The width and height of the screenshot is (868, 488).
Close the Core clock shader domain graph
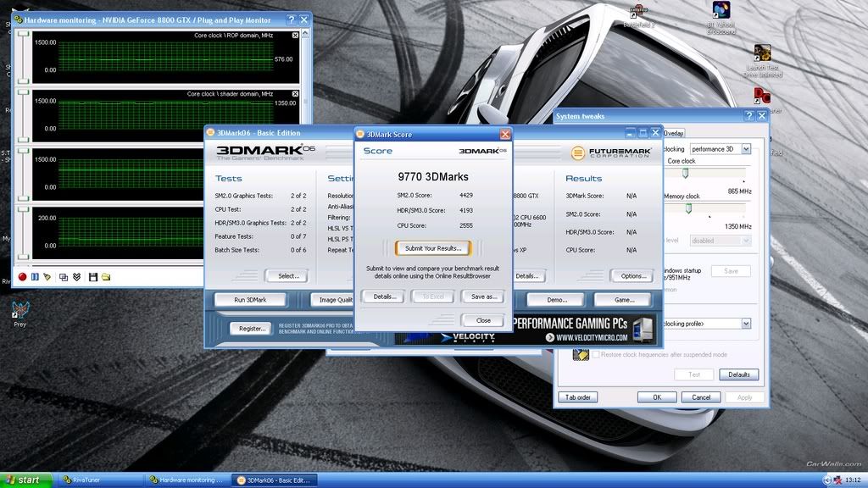pyautogui.click(x=295, y=94)
